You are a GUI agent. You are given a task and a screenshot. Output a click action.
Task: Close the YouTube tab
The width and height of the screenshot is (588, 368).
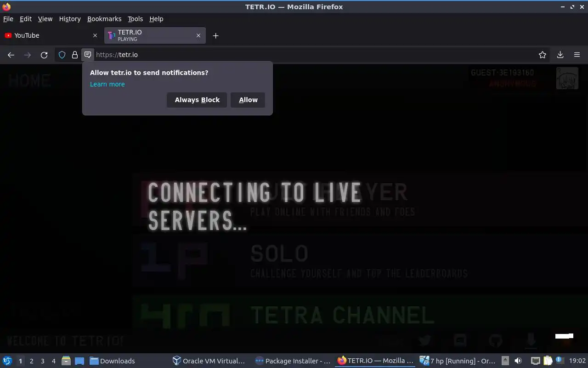point(95,35)
